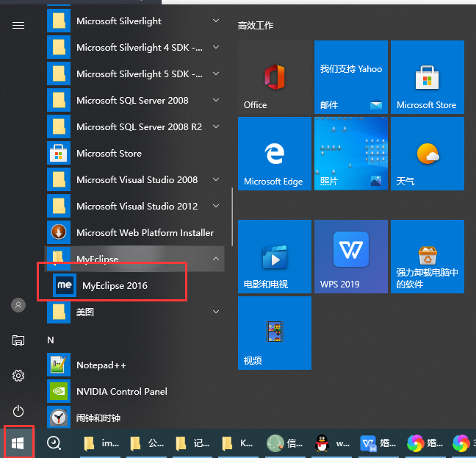Open the Office tile
Screen dimensions: 476x458
point(275,77)
